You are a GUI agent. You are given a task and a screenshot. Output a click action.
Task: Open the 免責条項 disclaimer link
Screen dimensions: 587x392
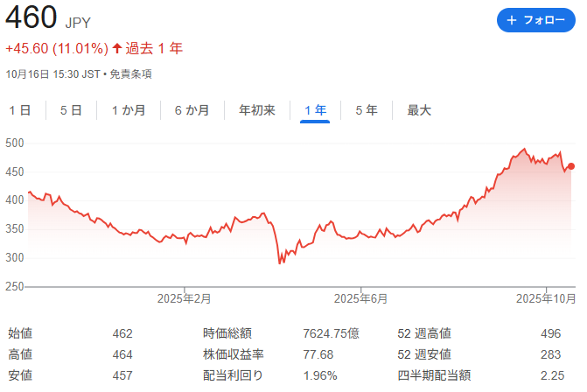point(130,74)
